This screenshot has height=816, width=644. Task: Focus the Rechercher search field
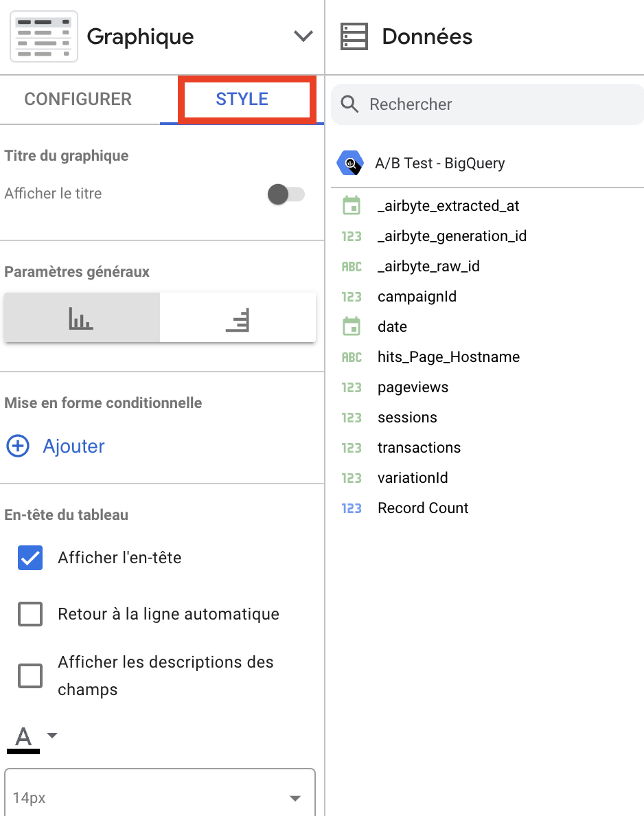point(487,104)
